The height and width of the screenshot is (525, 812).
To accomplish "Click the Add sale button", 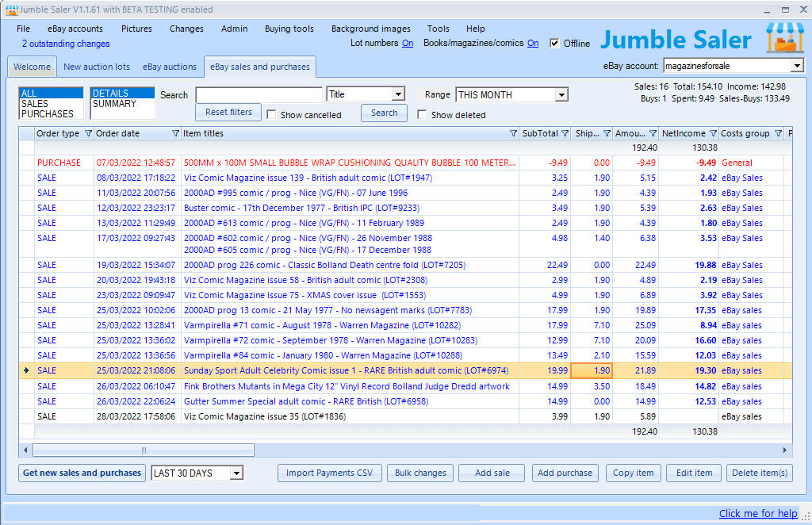I will [x=492, y=473].
